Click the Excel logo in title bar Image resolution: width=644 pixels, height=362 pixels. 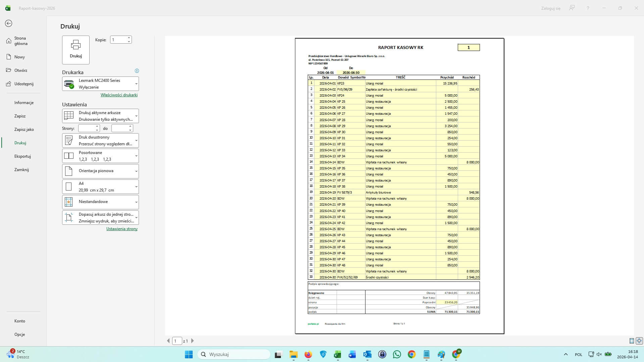pyautogui.click(x=8, y=8)
